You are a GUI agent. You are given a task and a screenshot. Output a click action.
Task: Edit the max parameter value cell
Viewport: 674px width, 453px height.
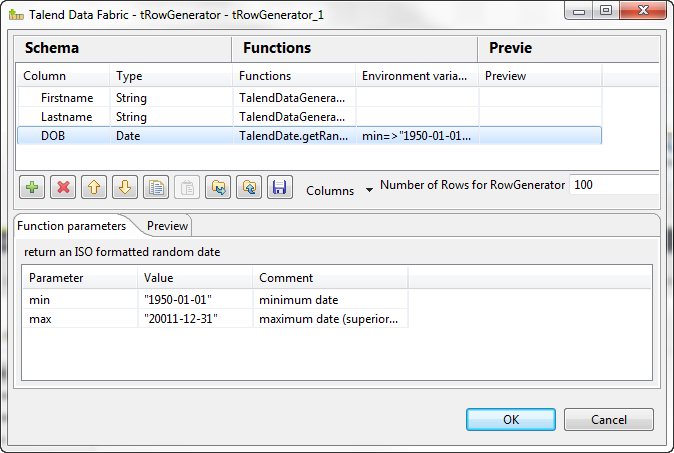coord(195,319)
